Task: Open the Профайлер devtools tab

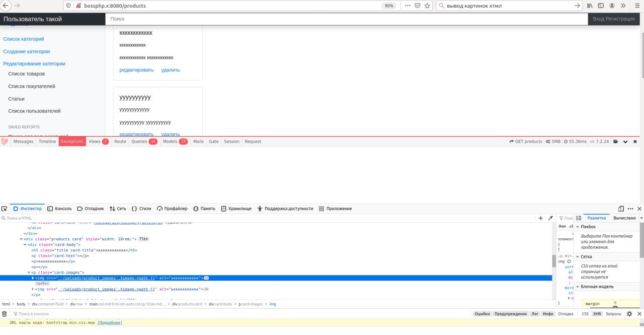Action: (172, 209)
